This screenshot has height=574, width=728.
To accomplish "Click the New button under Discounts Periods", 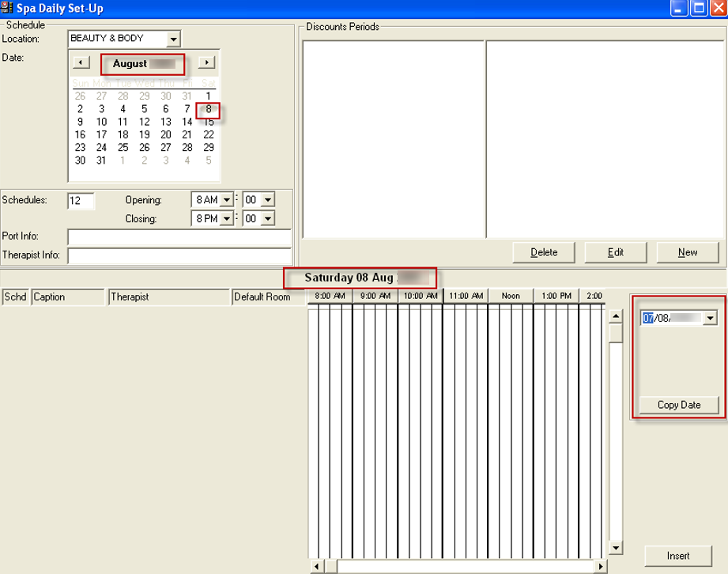I will point(686,252).
